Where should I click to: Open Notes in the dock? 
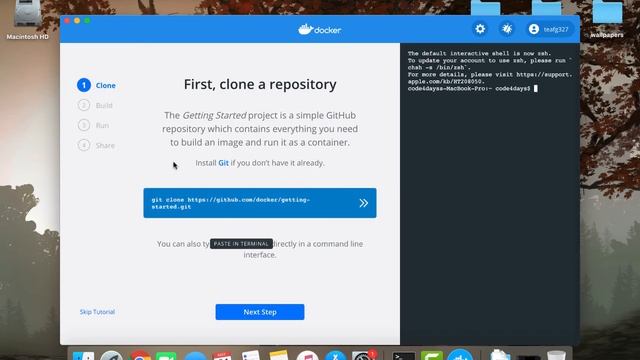point(278,356)
